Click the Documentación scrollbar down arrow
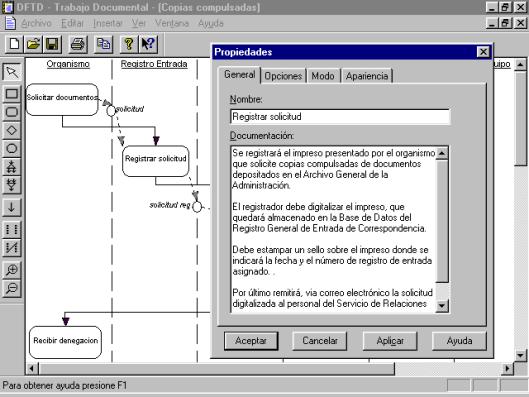Viewport: 529px width, 397px height. [442, 306]
